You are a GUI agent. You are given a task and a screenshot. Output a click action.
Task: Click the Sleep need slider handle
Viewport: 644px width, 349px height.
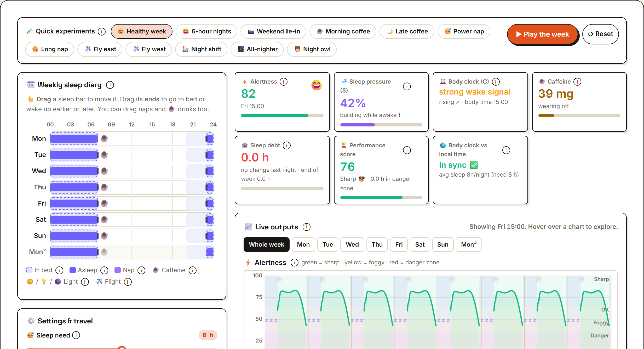pyautogui.click(x=122, y=347)
